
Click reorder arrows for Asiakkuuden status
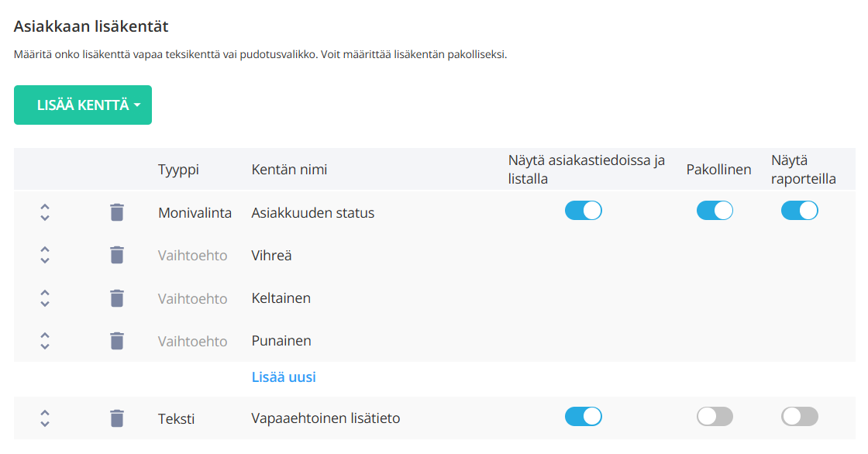(x=45, y=212)
